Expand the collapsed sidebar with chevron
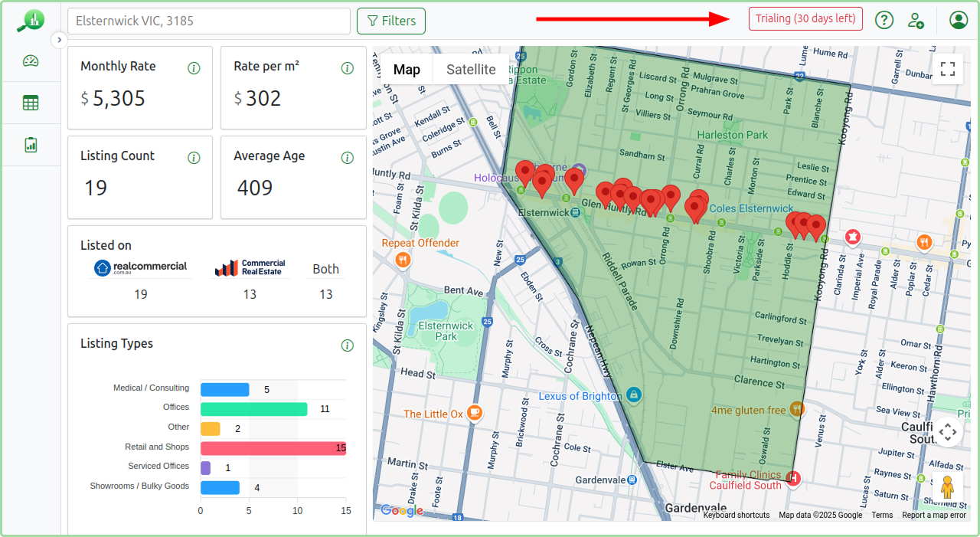 coord(60,39)
